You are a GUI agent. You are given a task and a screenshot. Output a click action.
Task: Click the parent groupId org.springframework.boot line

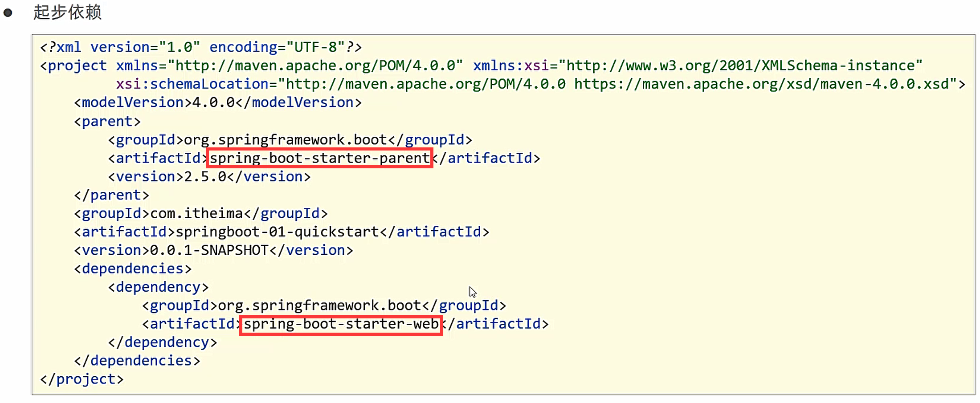[x=290, y=140]
